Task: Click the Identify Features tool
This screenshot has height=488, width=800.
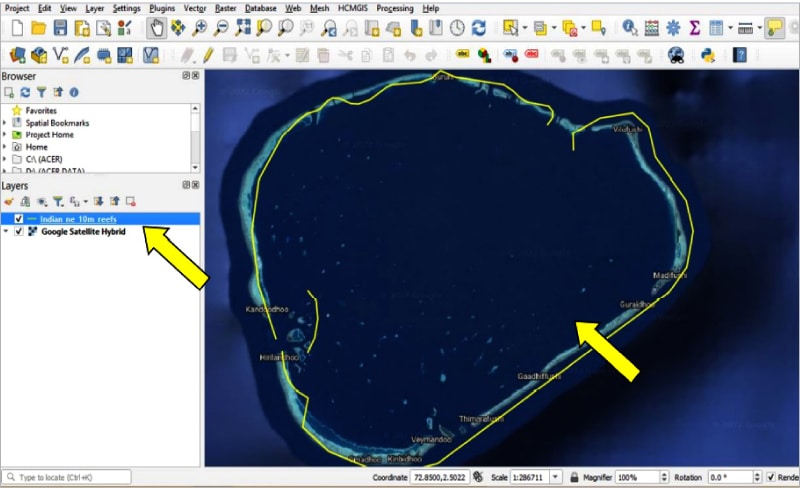Action: [x=630, y=28]
